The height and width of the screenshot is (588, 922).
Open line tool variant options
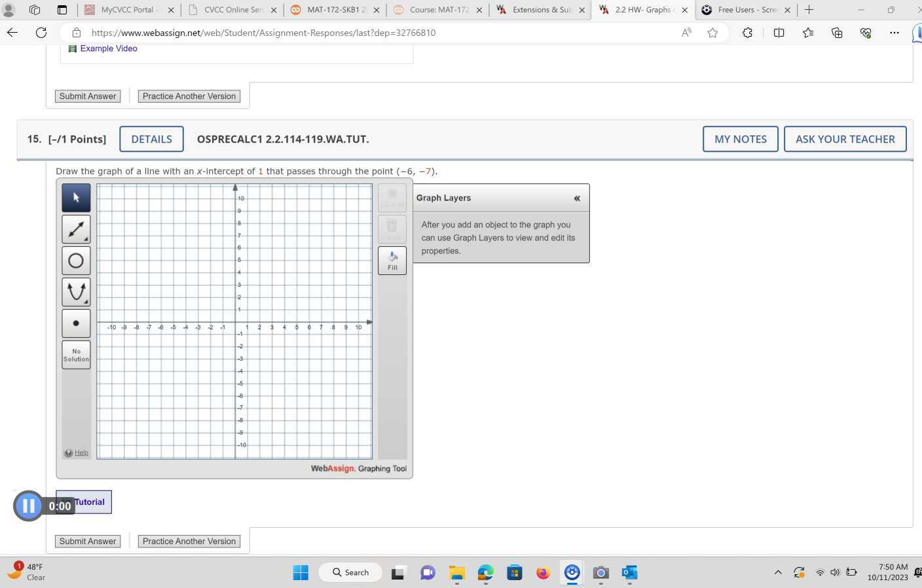(86, 238)
